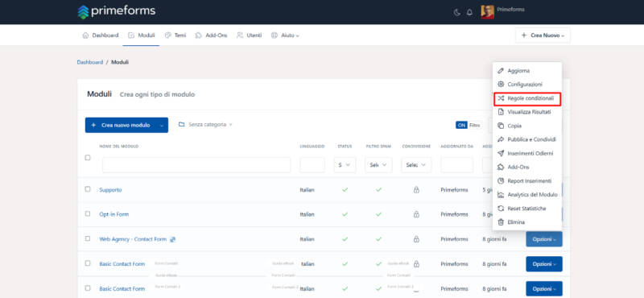Click the Aggiornato da column header

coord(456,147)
